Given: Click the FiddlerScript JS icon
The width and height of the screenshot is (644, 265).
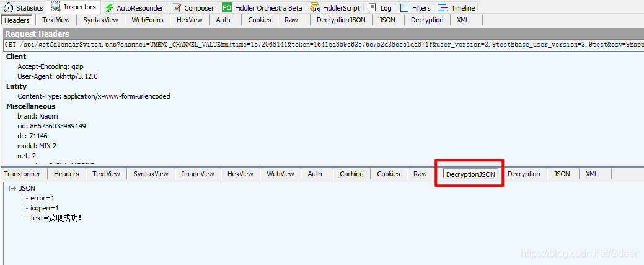Looking at the screenshot, I should (315, 8).
